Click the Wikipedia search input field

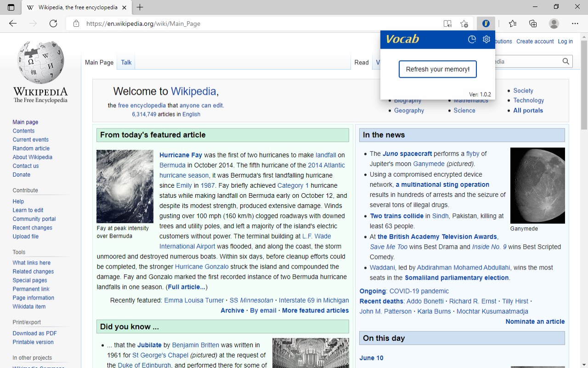point(527,61)
